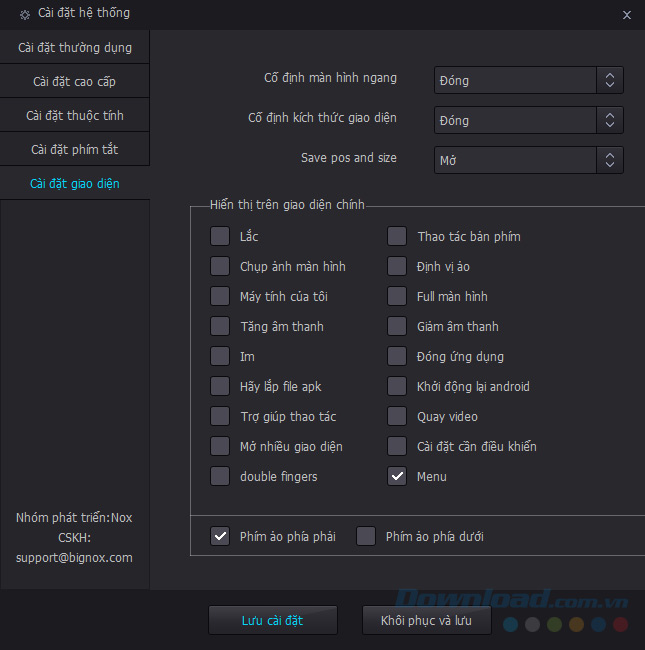The width and height of the screenshot is (645, 650).
Task: Close the Cài đặt hệ thống window
Action: [x=626, y=15]
